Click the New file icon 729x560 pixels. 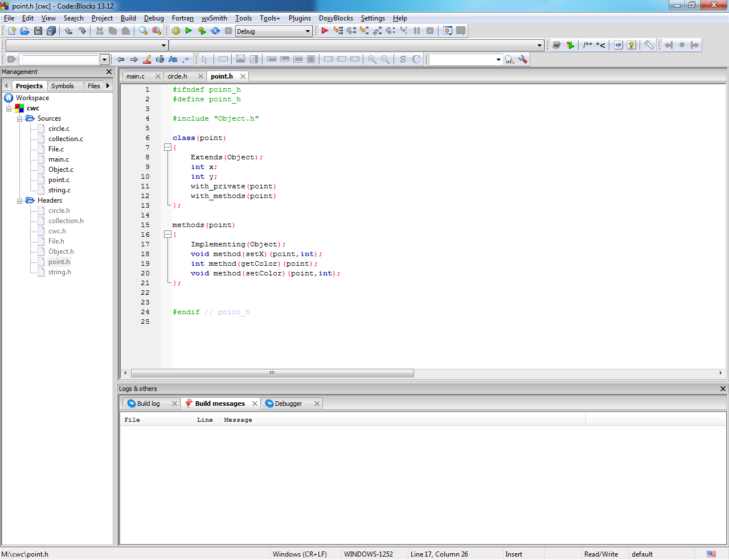click(11, 31)
